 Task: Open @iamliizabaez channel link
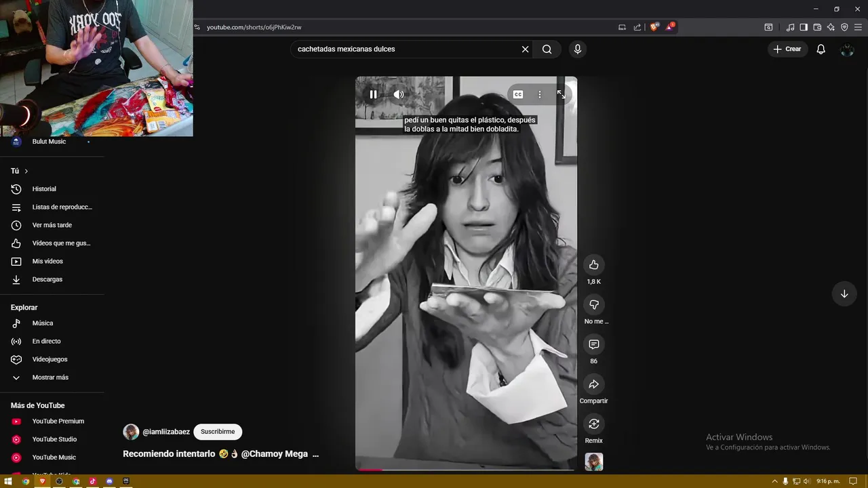(166, 432)
